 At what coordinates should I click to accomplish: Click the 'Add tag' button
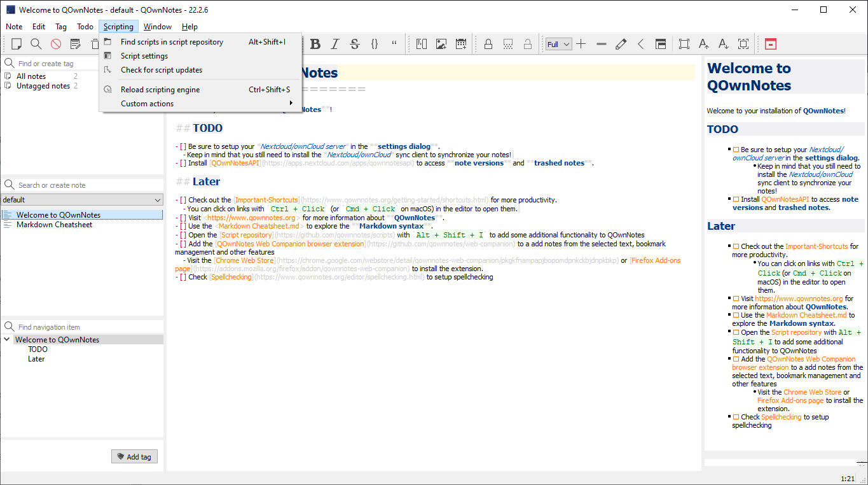pos(134,457)
